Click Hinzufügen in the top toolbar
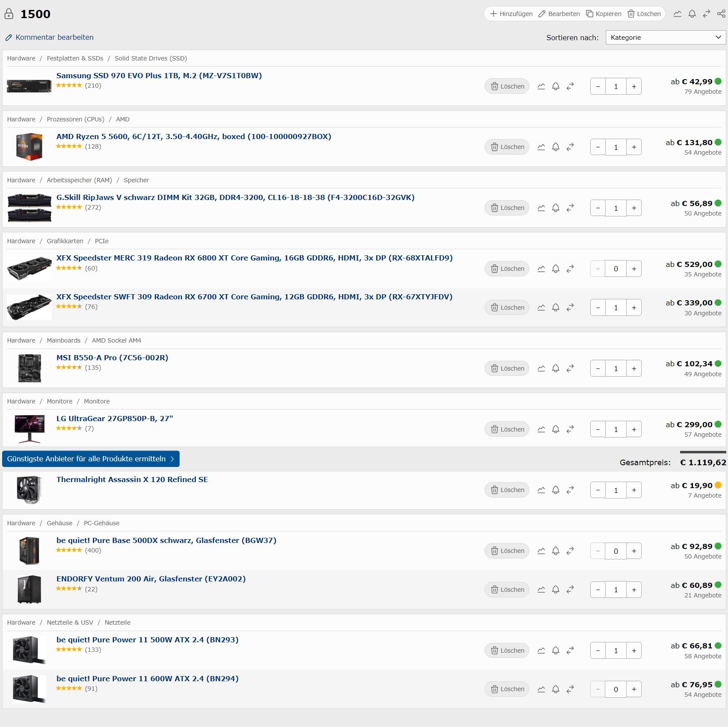728x727 pixels. [511, 14]
